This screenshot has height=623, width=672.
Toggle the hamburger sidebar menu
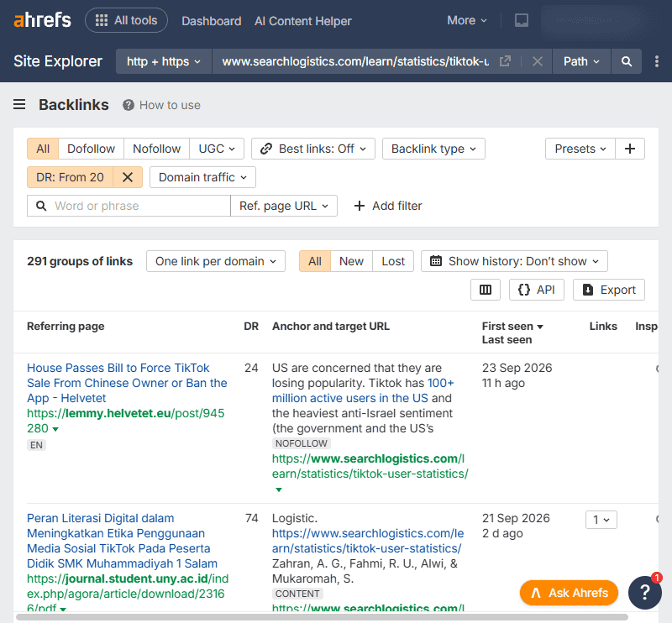[x=19, y=105]
